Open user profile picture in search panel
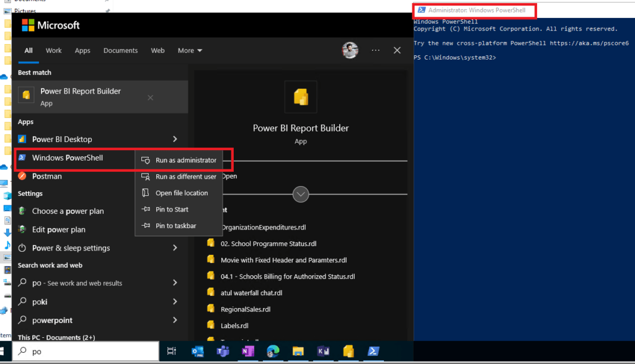Image resolution: width=635 pixels, height=364 pixels. coord(350,50)
